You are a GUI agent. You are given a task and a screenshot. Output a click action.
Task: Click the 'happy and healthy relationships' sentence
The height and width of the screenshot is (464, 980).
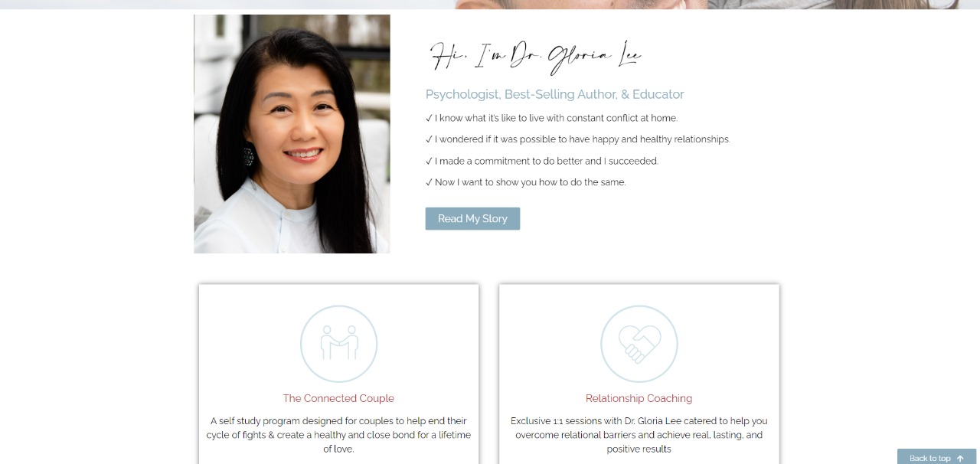[583, 139]
